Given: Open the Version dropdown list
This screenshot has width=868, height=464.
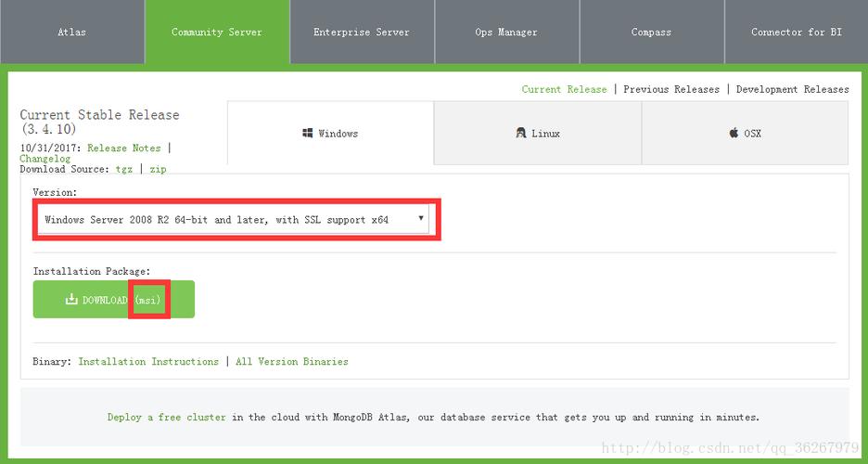Looking at the screenshot, I should tap(233, 219).
